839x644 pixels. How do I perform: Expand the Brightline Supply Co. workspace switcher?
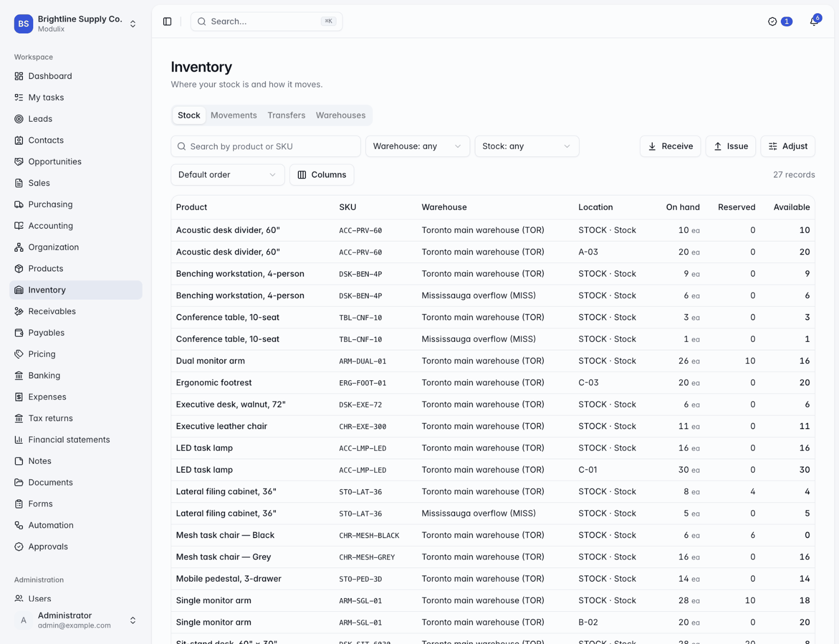point(76,24)
